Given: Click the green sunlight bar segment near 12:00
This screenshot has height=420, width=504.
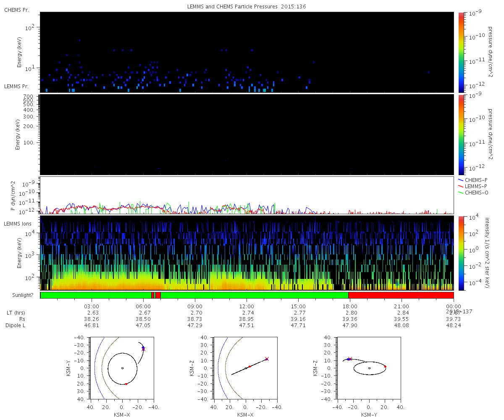Looking at the screenshot, I should [247, 295].
